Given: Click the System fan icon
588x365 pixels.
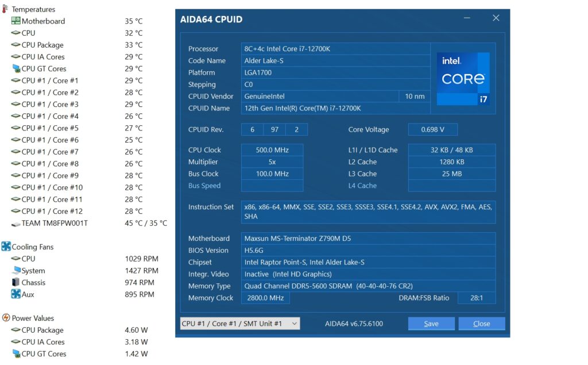Looking at the screenshot, I should [16, 271].
